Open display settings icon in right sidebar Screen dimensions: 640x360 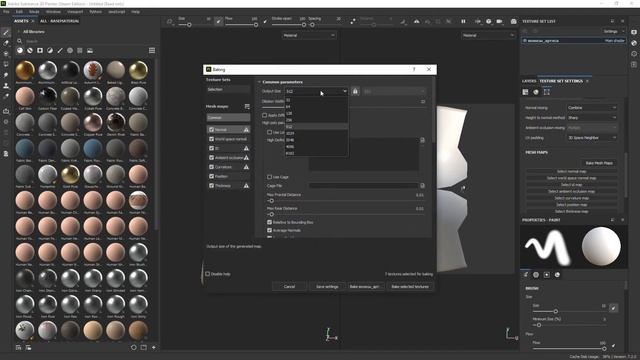pos(634,32)
